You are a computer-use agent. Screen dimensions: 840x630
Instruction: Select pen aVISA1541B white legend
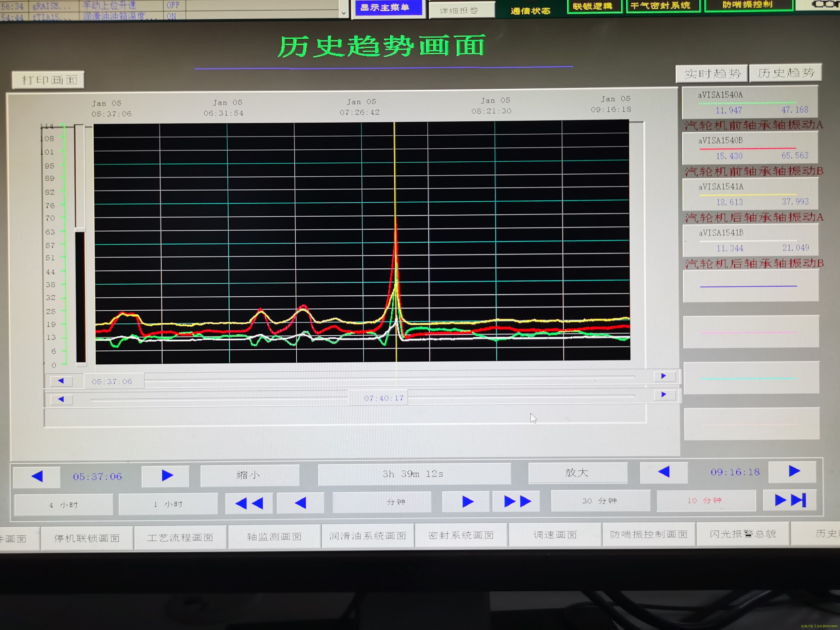[750, 240]
